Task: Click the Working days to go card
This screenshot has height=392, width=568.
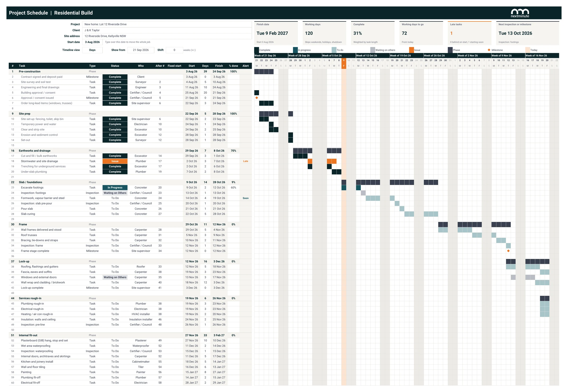Action: [421, 33]
